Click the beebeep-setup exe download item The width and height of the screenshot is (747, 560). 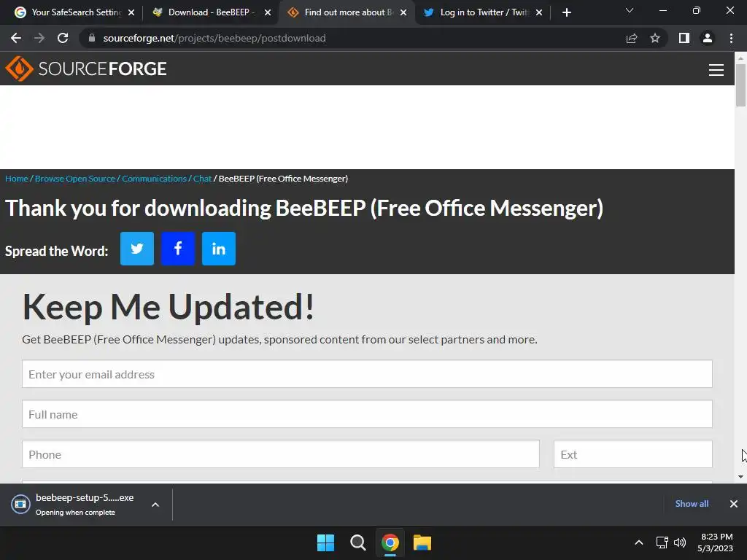(76, 505)
